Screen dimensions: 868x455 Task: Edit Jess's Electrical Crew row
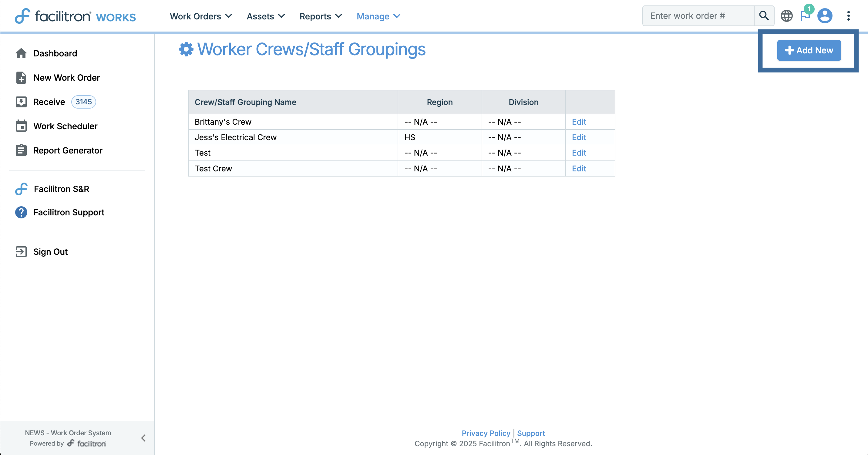pyautogui.click(x=579, y=137)
